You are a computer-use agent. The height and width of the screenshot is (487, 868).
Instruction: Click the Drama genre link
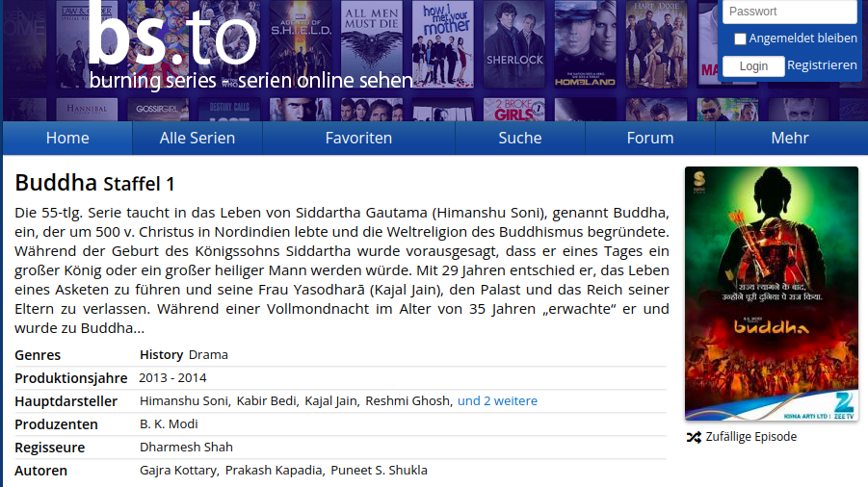208,355
